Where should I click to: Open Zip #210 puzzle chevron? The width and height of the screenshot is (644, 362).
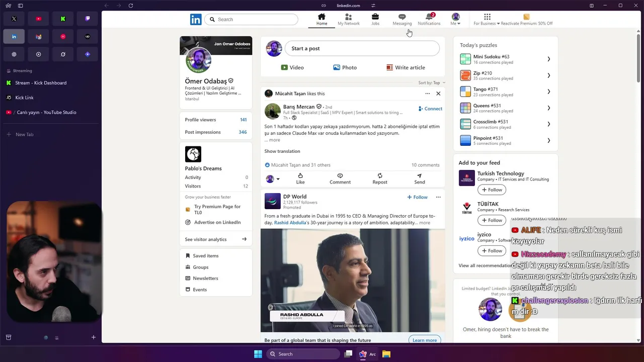pos(549,75)
